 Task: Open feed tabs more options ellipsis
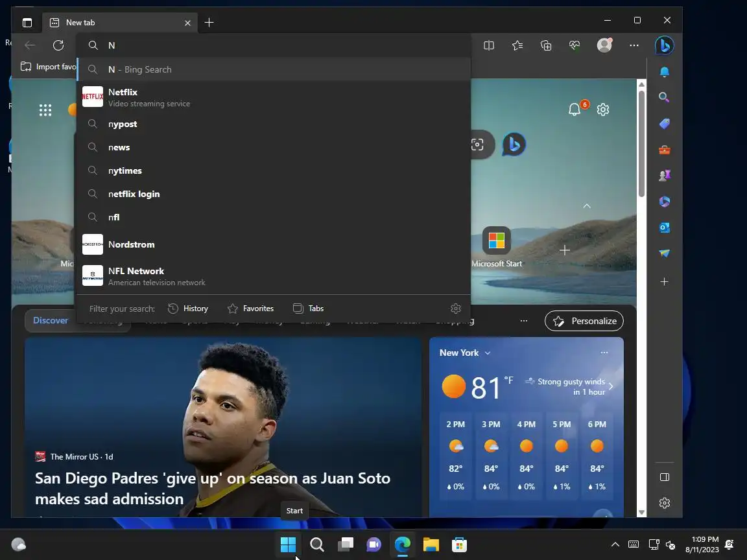[x=523, y=320]
